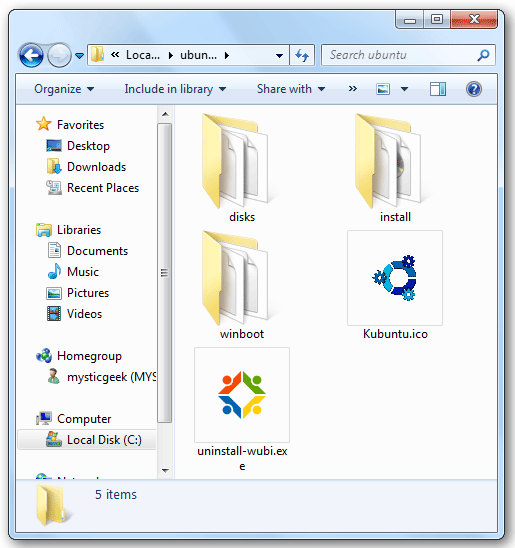The width and height of the screenshot is (515, 548).
Task: Click the folder icon in address bar
Action: (x=97, y=55)
